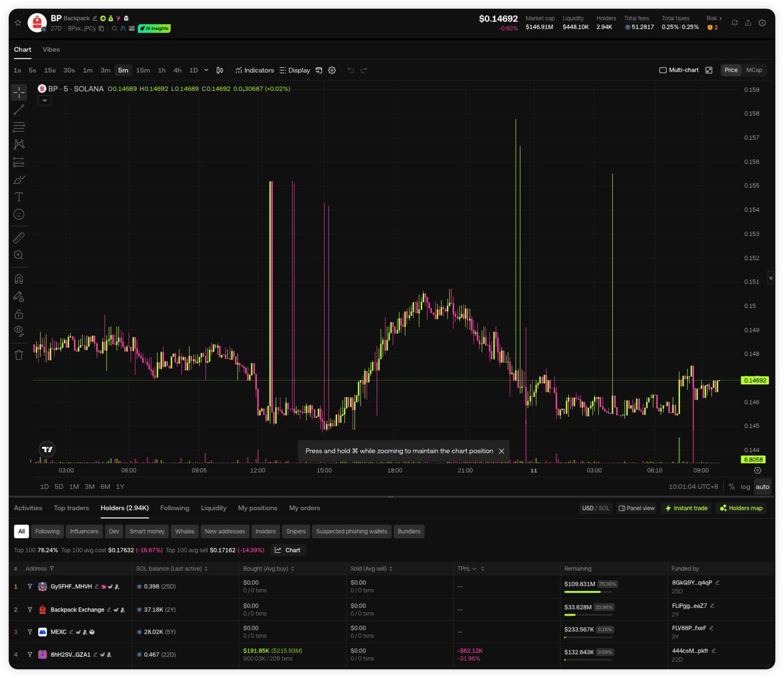Collapse the right side panel arrow
784x678 pixels.
pyautogui.click(x=771, y=278)
